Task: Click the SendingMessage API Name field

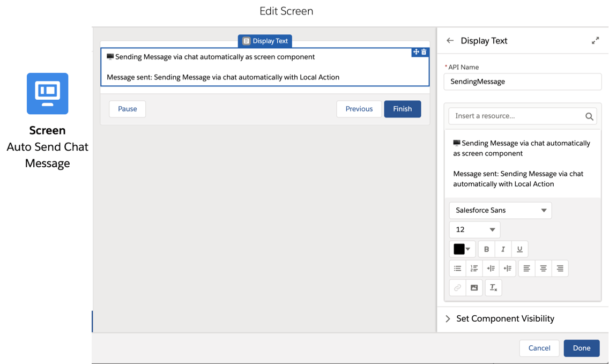Action: click(523, 81)
